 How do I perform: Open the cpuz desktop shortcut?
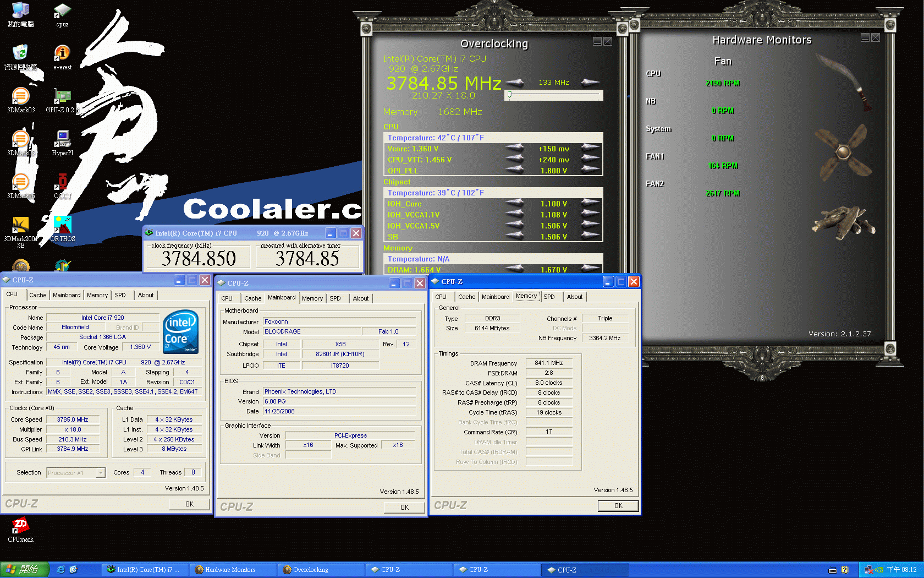(x=62, y=15)
